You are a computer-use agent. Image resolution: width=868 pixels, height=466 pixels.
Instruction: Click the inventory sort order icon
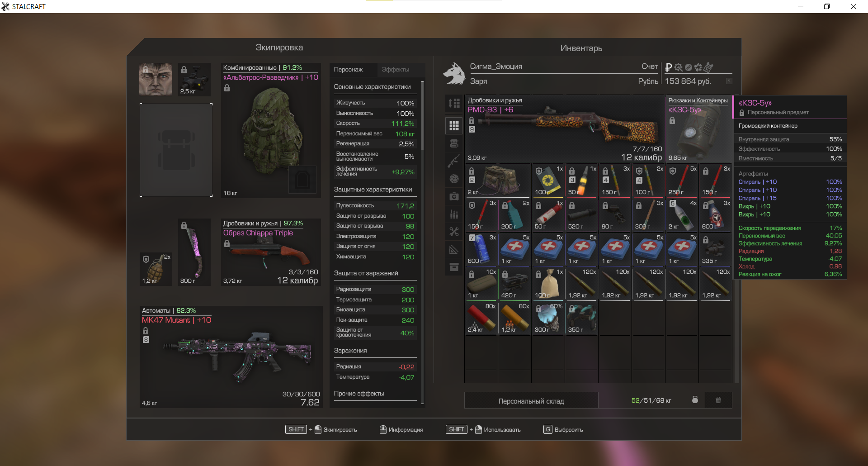[x=454, y=103]
